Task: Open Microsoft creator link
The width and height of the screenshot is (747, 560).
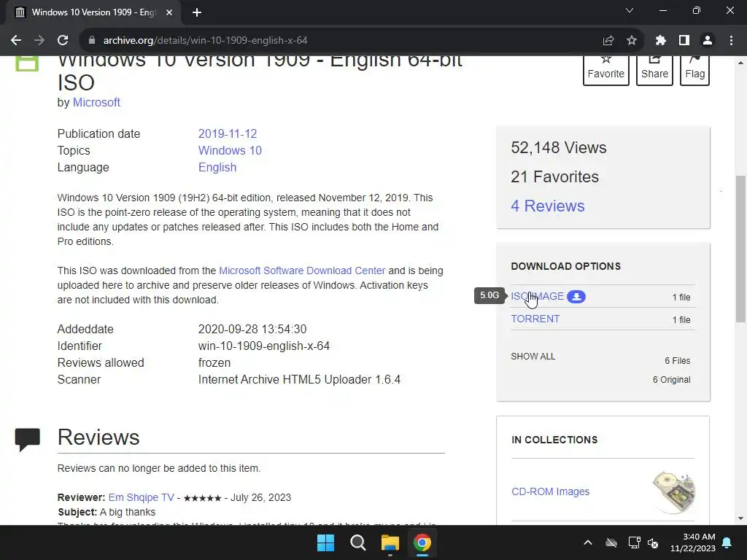Action: click(96, 102)
